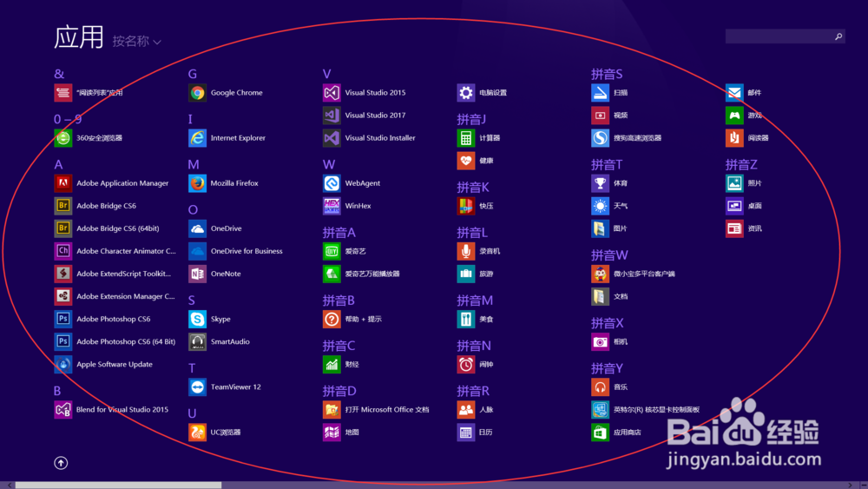
Task: Open WinHex icon
Action: (x=332, y=206)
